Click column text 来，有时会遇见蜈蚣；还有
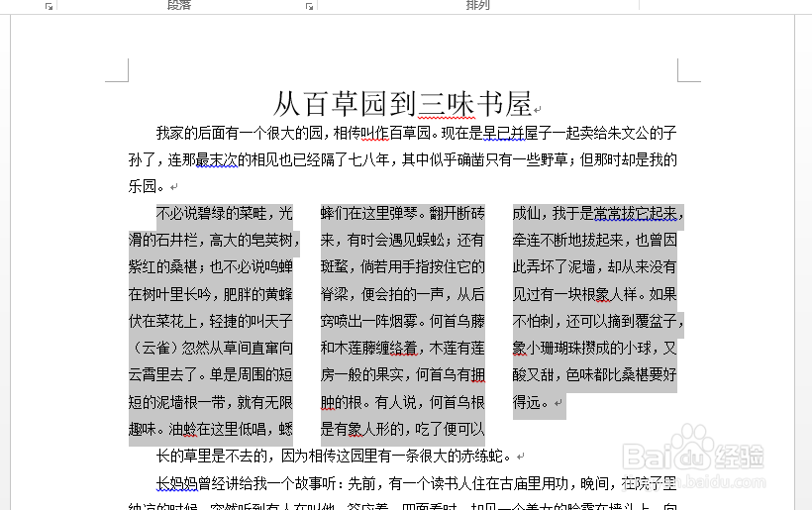This screenshot has height=510, width=812. tap(402, 241)
